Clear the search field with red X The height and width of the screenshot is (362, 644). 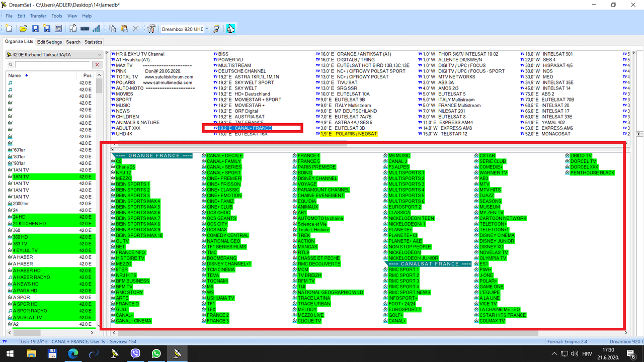click(97, 65)
